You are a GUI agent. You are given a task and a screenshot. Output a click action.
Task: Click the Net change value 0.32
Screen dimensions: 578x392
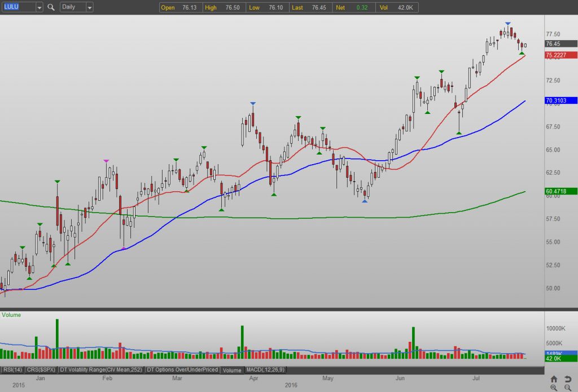(362, 7)
